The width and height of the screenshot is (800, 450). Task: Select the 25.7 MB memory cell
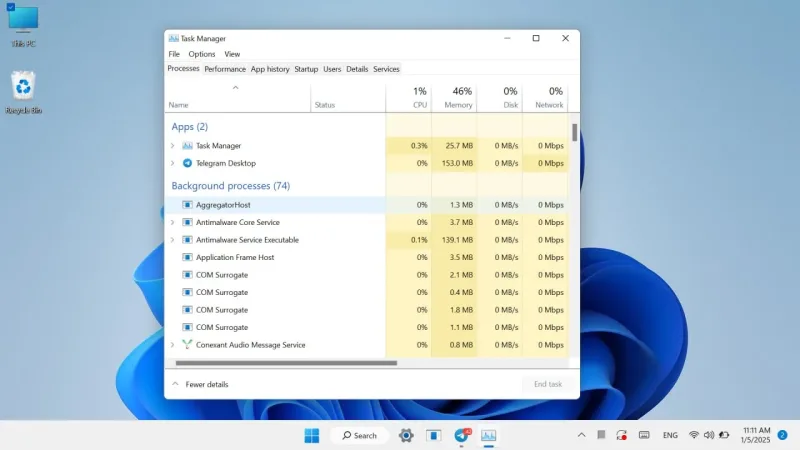454,145
